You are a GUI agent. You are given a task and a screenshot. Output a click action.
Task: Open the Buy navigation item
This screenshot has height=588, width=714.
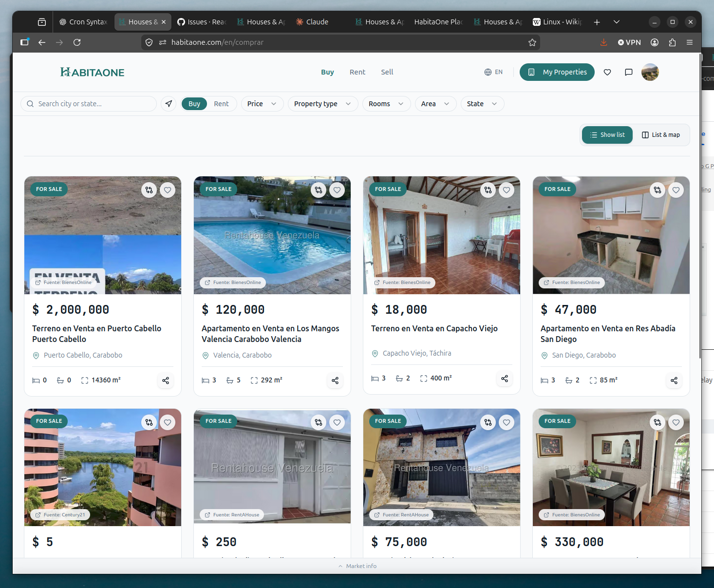pos(327,72)
